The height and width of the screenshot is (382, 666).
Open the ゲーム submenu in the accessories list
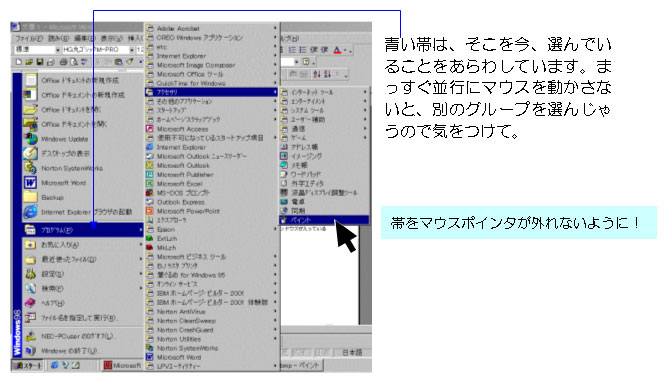coord(324,137)
